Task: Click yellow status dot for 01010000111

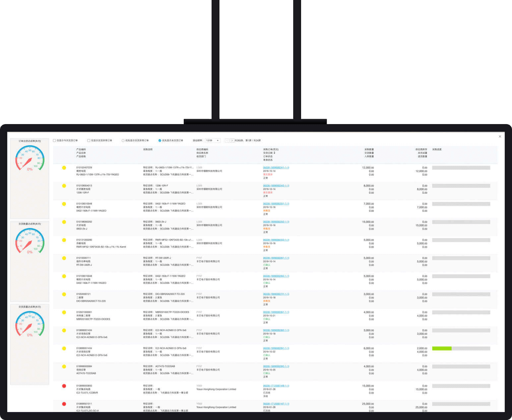Action: click(x=64, y=258)
